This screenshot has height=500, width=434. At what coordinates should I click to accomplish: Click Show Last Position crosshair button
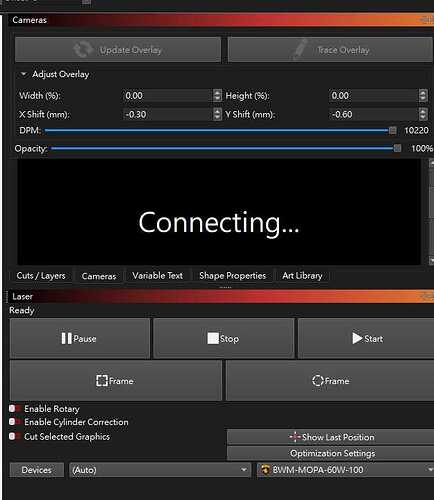331,437
